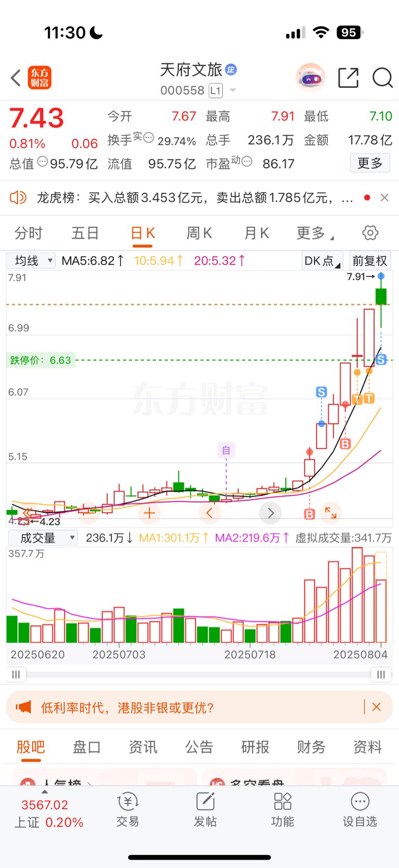Expand the 上证 index strip

(45, 792)
